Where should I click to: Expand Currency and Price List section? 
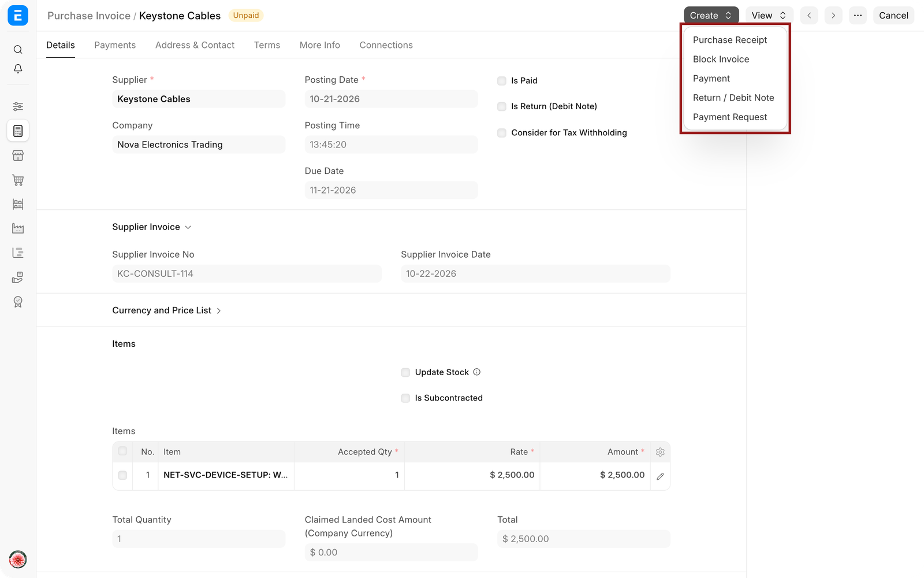pyautogui.click(x=167, y=310)
